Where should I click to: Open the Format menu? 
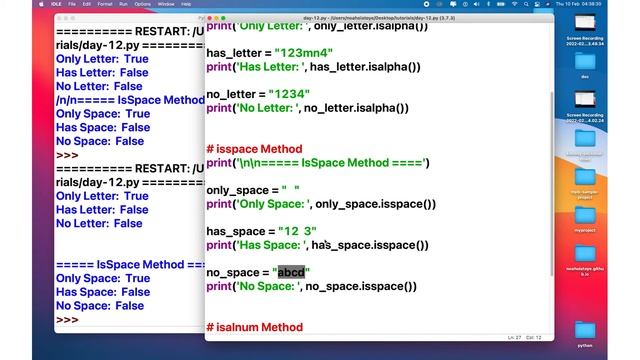pyautogui.click(x=105, y=4)
